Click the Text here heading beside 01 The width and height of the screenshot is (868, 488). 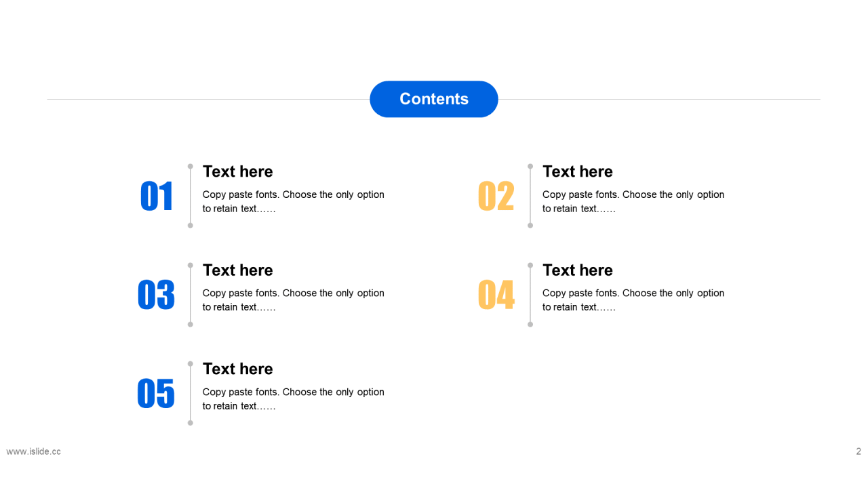tap(238, 171)
